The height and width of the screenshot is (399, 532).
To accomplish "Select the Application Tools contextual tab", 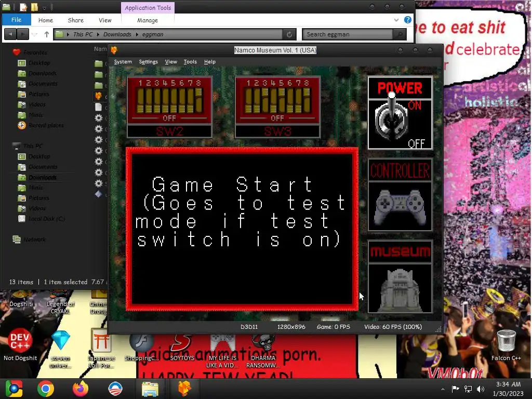I will 148,8.
